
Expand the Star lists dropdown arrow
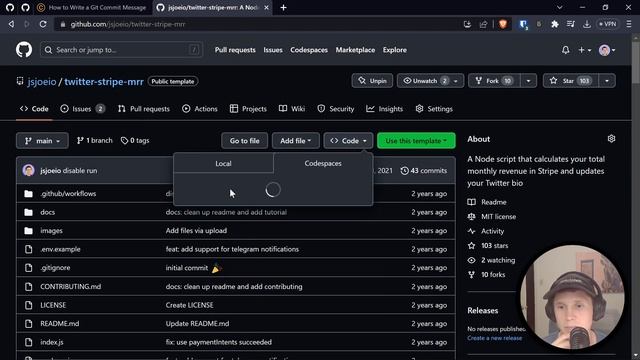point(607,81)
